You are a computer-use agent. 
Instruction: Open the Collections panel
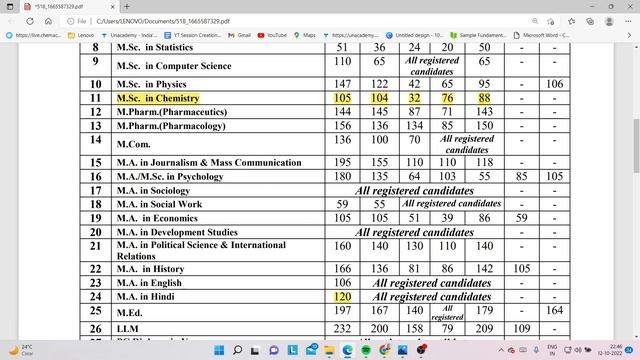click(590, 21)
